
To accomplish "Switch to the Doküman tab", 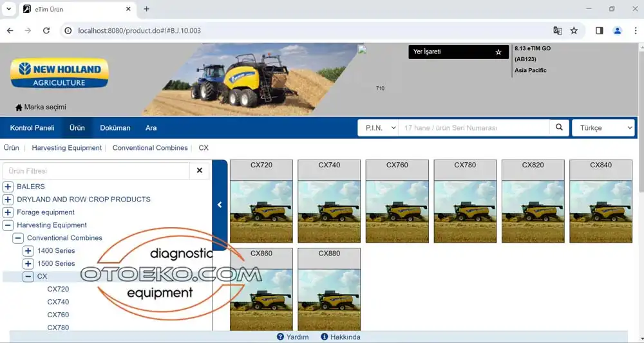I will (x=115, y=128).
